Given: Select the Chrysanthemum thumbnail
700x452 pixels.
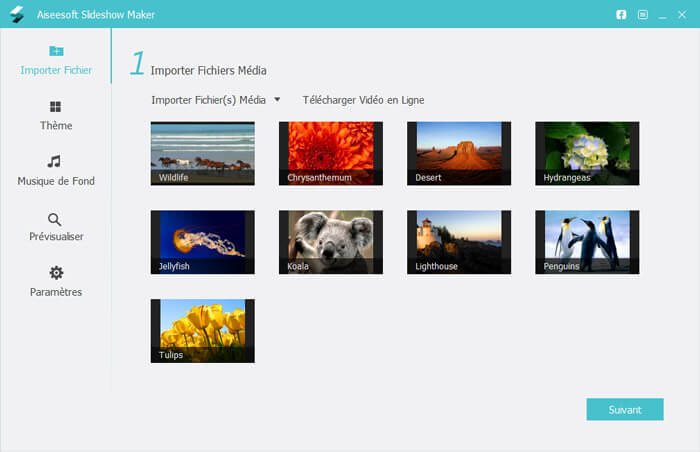Looking at the screenshot, I should 331,153.
